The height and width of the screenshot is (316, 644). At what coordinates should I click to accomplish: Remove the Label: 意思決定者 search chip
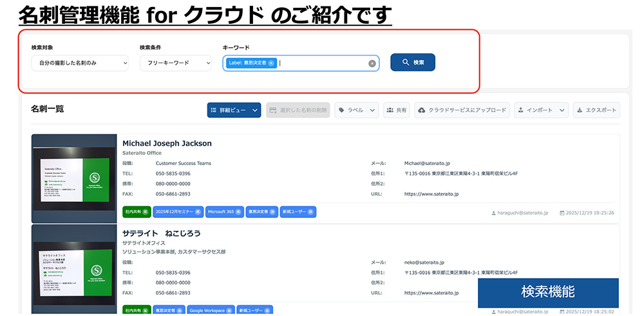coord(271,63)
